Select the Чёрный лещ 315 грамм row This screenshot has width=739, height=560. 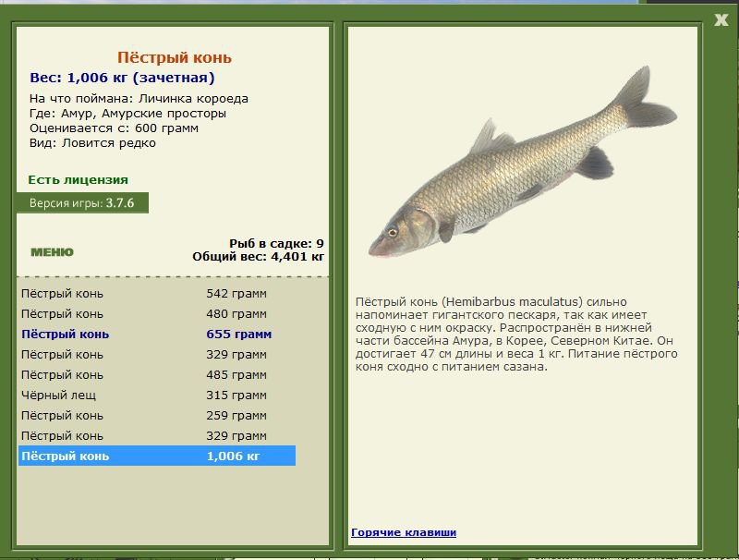(x=157, y=395)
